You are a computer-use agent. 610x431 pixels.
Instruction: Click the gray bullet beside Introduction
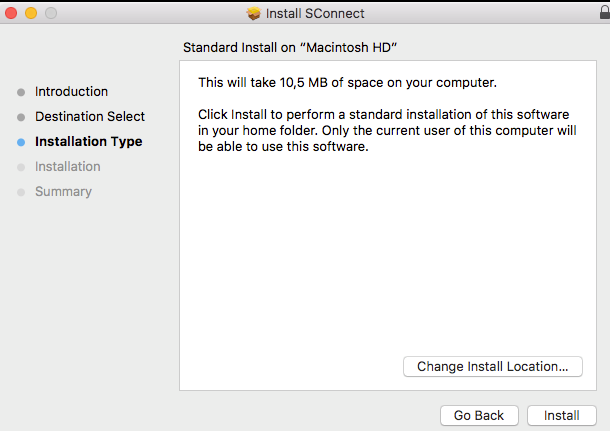tap(21, 93)
